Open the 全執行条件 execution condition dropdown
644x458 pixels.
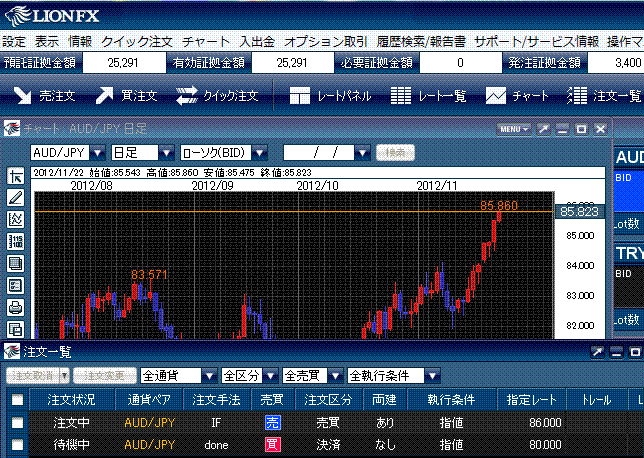(432, 375)
